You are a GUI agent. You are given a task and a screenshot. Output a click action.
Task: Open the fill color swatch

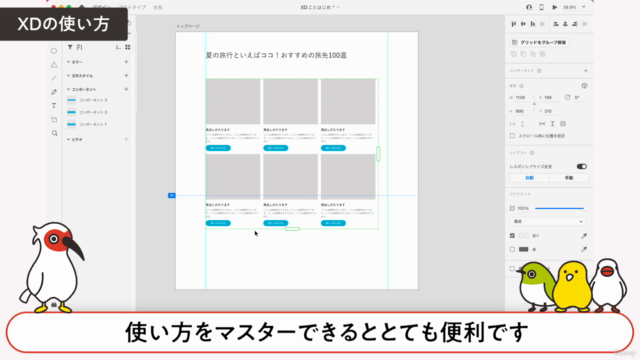click(523, 236)
